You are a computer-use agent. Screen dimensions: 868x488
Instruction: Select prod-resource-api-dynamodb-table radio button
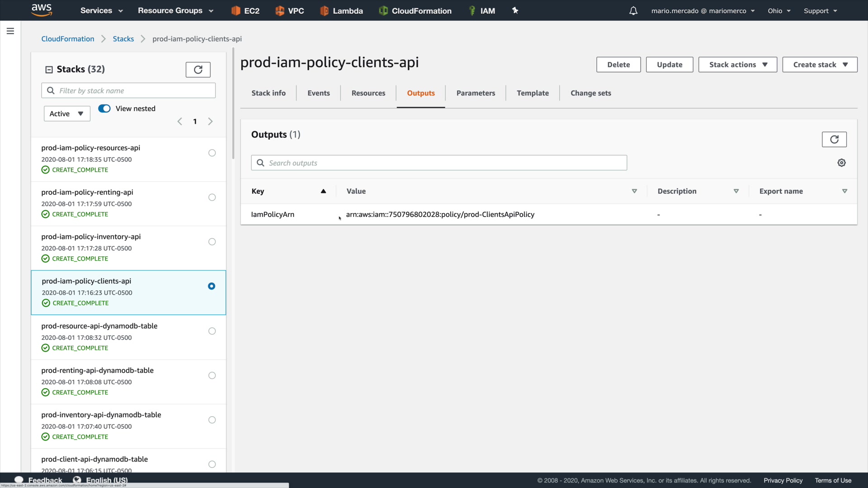212,331
